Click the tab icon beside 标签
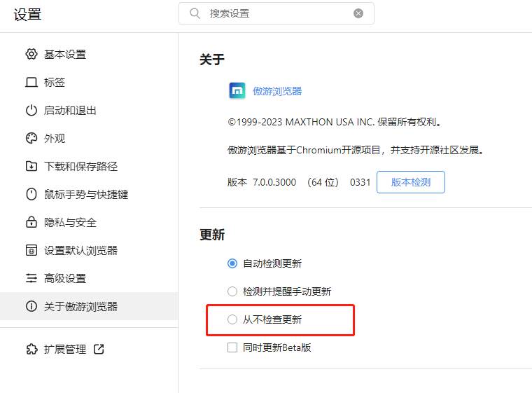 click(31, 82)
